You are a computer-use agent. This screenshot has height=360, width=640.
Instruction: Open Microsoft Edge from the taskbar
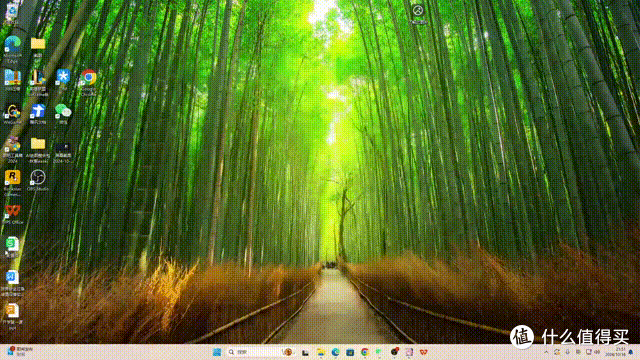pos(336,352)
